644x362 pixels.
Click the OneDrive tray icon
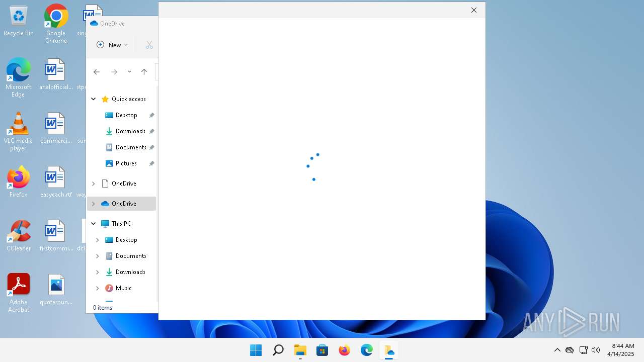pyautogui.click(x=570, y=350)
